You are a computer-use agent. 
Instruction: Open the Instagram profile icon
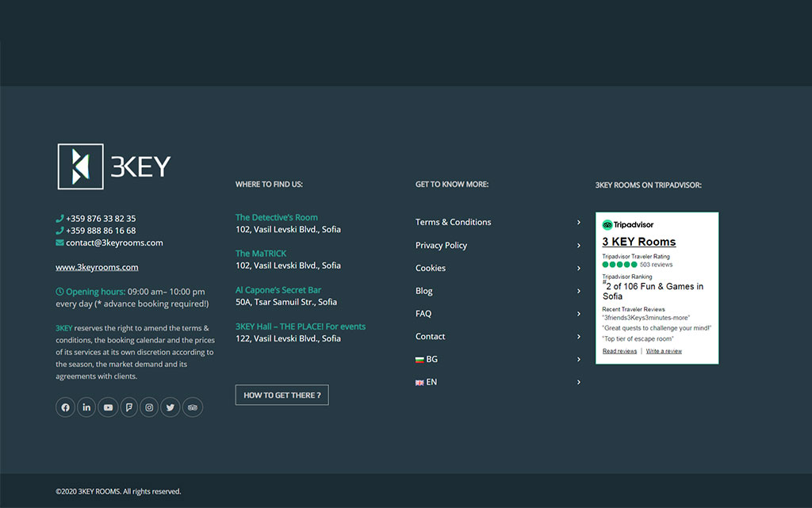[149, 407]
